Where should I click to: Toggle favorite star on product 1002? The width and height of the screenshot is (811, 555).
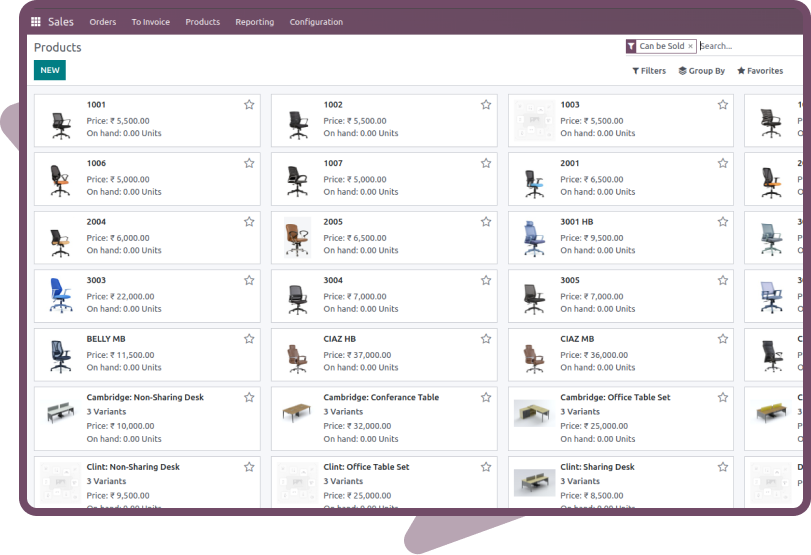(486, 105)
